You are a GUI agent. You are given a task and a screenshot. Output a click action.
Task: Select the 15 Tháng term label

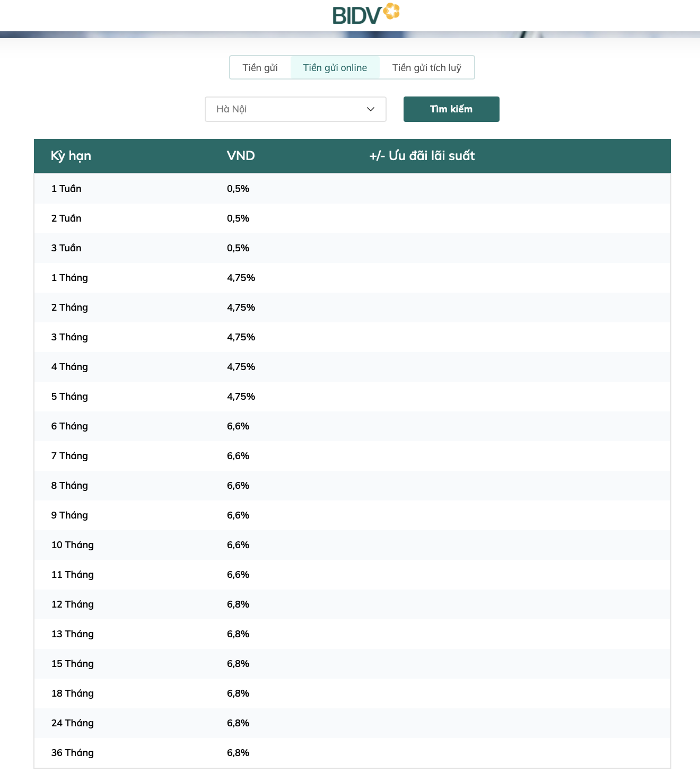(73, 664)
